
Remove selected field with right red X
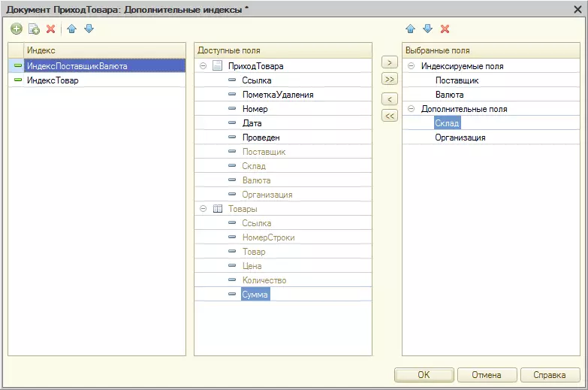click(x=445, y=29)
